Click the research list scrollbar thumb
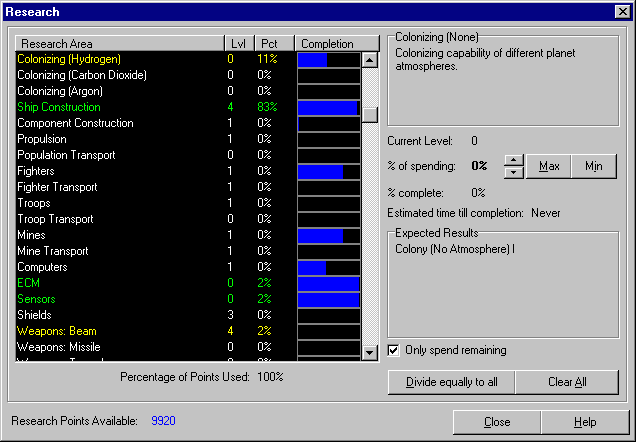Viewport: 636px width, 442px height. pos(370,115)
